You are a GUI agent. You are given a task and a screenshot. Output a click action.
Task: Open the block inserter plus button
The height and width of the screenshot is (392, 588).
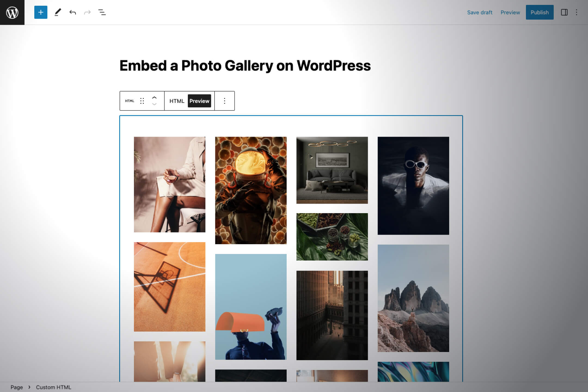tap(41, 12)
